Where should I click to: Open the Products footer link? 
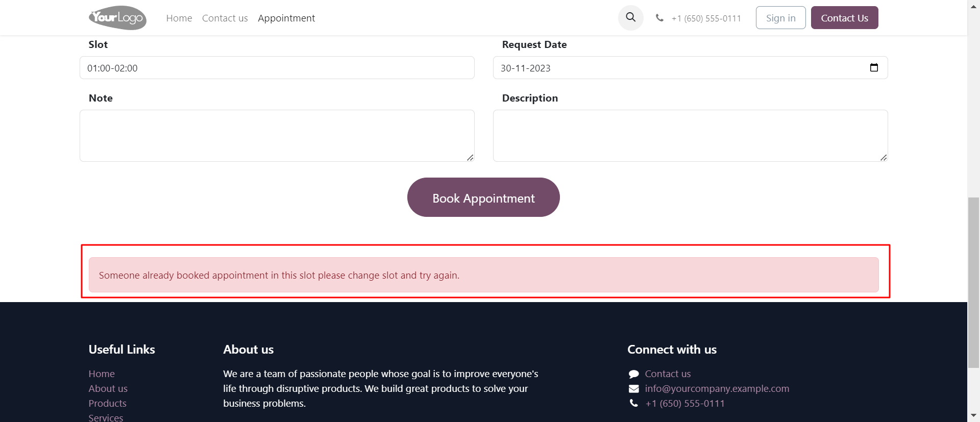coord(107,403)
